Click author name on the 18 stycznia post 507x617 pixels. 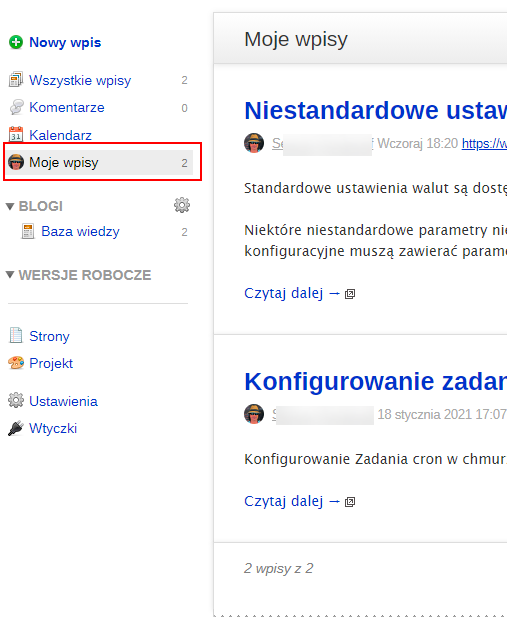[323, 415]
